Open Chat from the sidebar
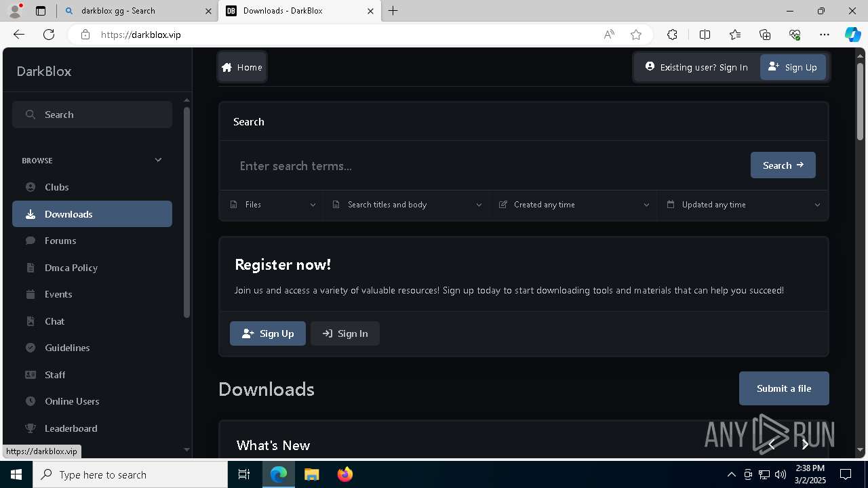 coord(92,321)
